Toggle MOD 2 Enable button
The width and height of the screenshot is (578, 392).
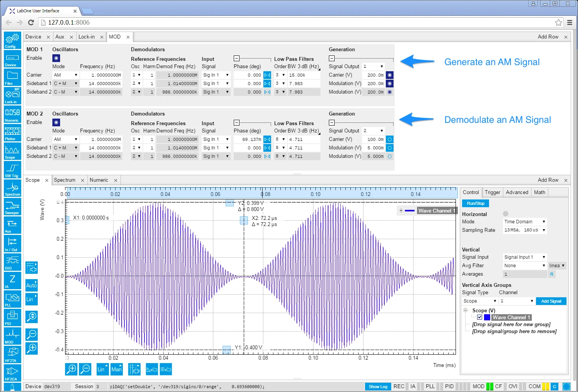click(56, 122)
